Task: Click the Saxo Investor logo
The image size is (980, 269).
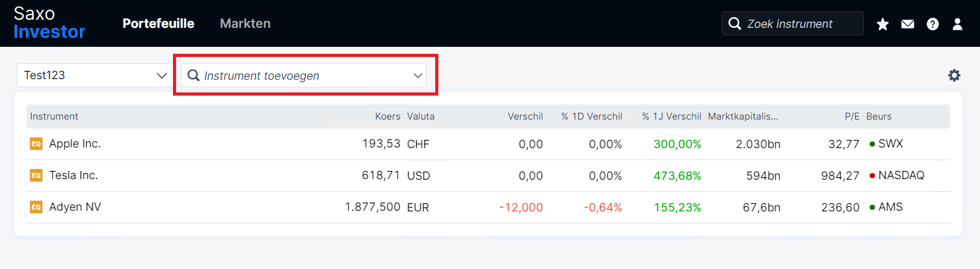Action: pos(49,23)
